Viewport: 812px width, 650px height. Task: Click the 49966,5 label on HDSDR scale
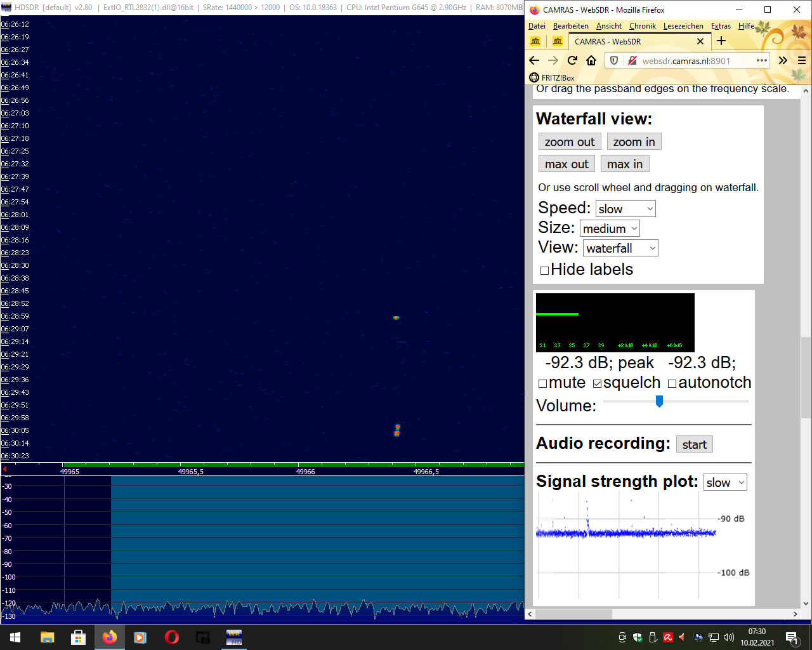click(426, 472)
